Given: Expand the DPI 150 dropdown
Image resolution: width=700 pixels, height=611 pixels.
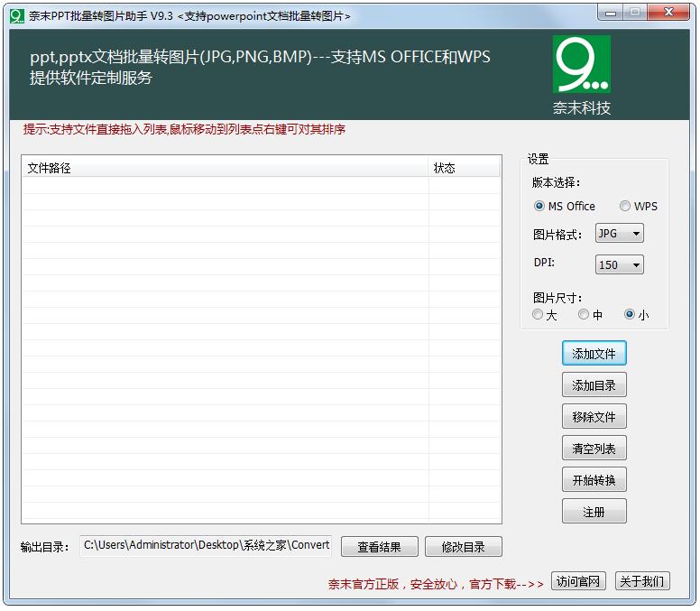Looking at the screenshot, I should coord(619,264).
